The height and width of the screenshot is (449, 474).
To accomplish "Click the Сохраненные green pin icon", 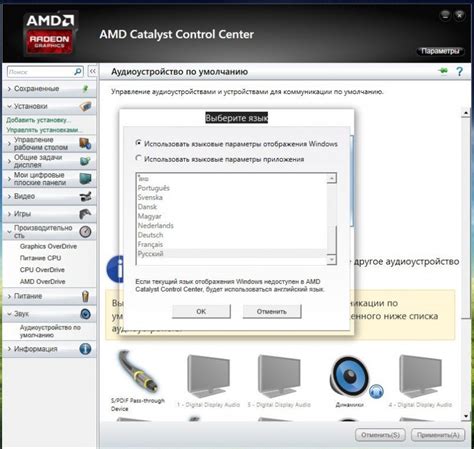I will click(x=86, y=89).
